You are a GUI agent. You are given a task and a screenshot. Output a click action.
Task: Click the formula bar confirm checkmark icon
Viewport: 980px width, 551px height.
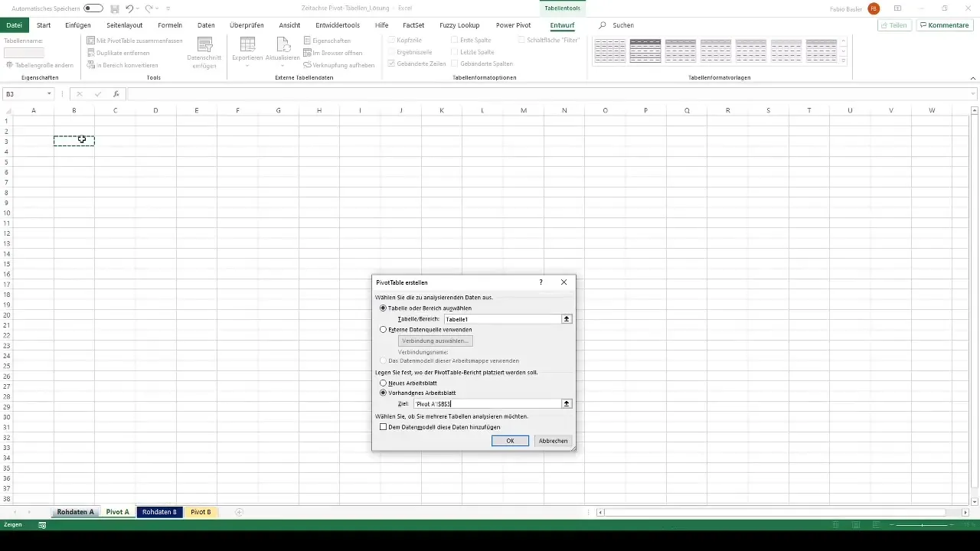98,94
